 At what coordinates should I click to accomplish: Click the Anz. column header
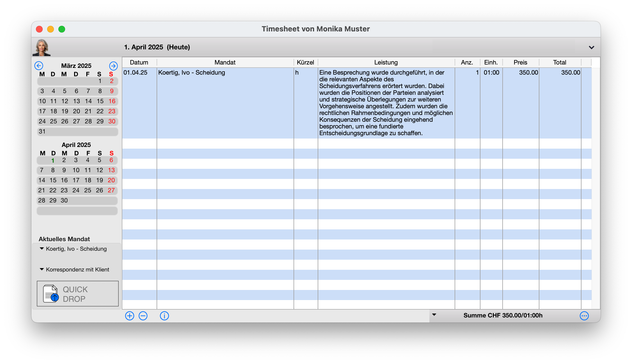coord(467,62)
